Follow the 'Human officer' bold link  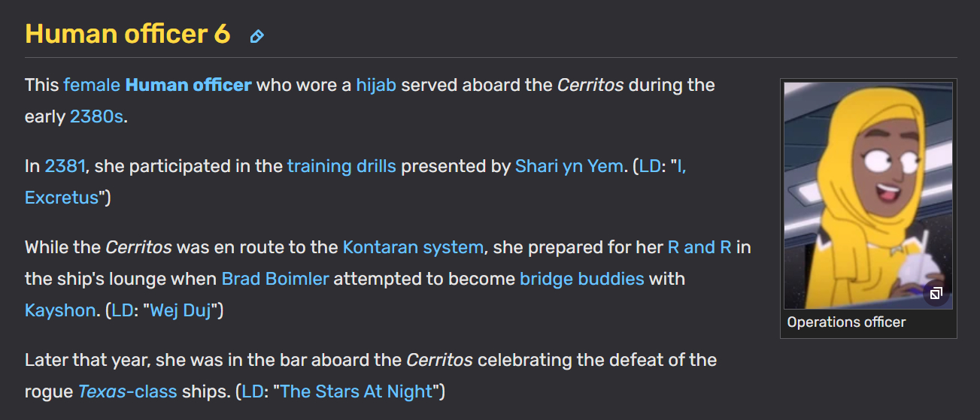point(188,85)
